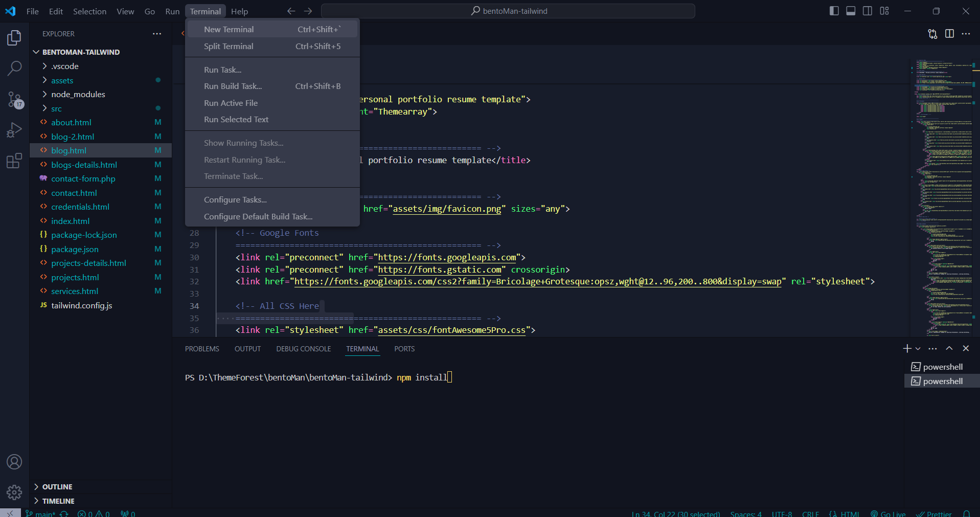This screenshot has height=517, width=980.
Task: Click the editor minimap
Action: 941,198
